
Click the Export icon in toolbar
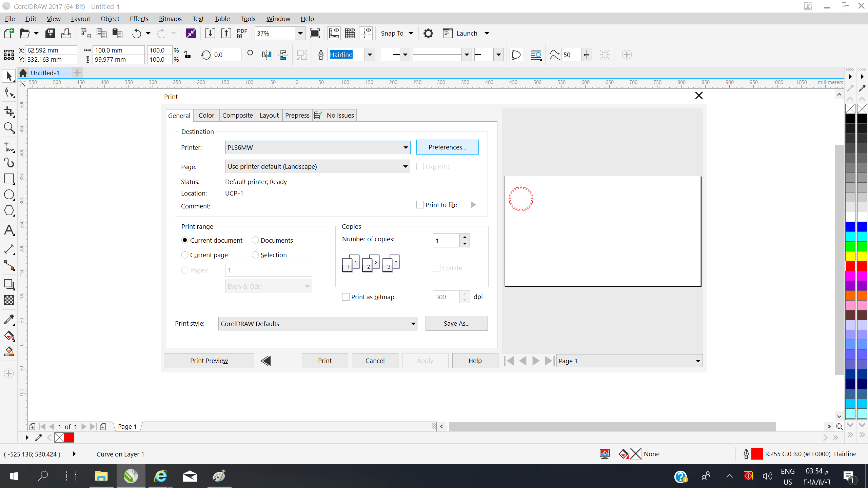point(226,33)
